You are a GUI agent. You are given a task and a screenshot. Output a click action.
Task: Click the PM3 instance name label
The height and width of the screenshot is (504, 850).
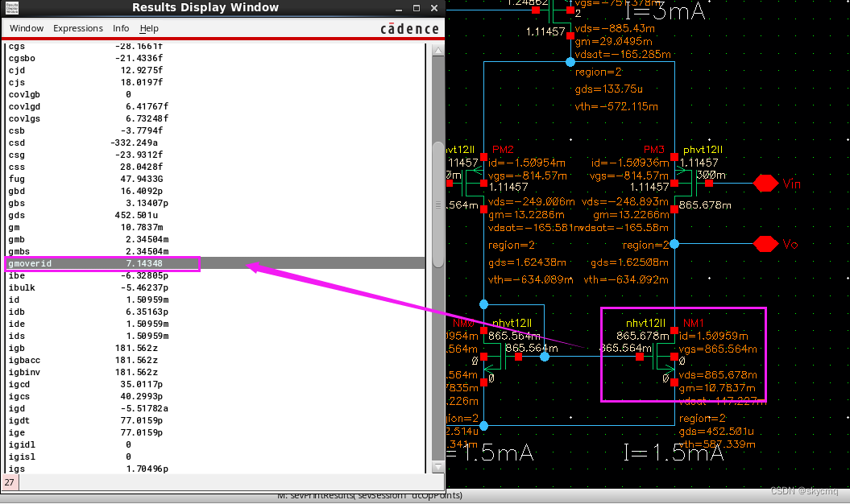pos(653,149)
